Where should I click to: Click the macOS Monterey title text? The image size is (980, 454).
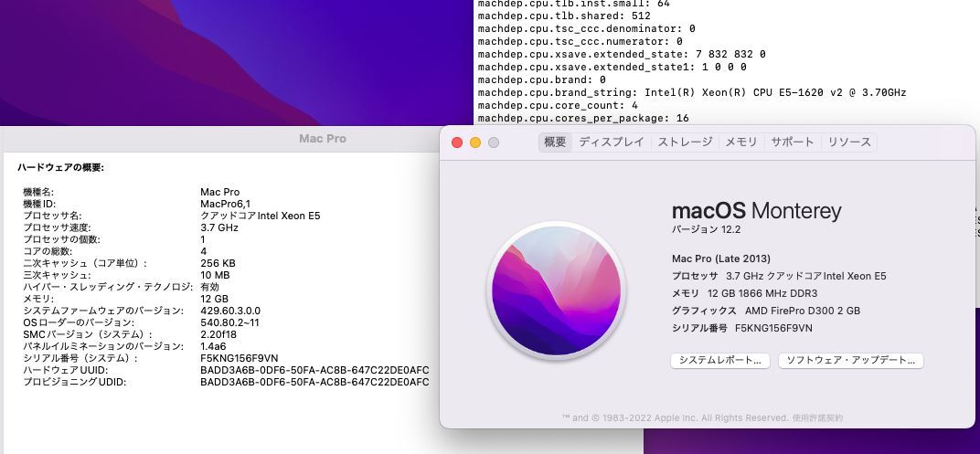tap(756, 211)
